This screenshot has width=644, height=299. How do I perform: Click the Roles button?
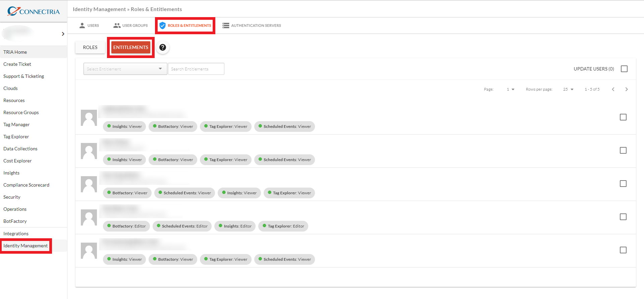(x=90, y=47)
